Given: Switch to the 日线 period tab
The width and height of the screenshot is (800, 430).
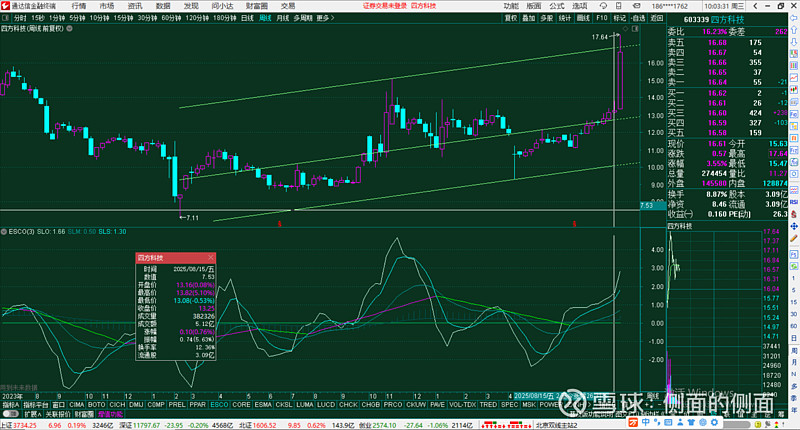Looking at the screenshot, I should point(247,18).
